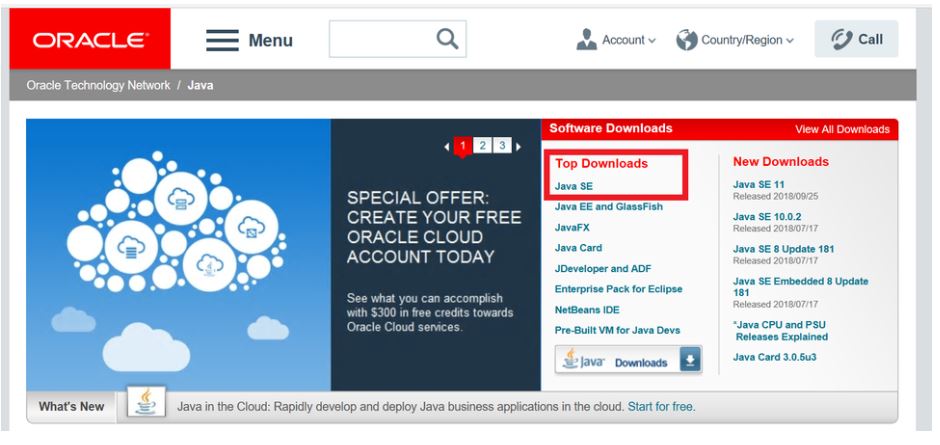The height and width of the screenshot is (445, 940).
Task: Open the JDeveloper and ADF link
Action: pos(602,269)
